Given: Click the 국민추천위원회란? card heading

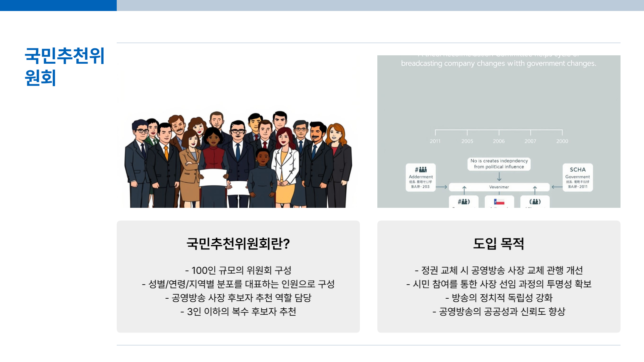Looking at the screenshot, I should coord(238,244).
